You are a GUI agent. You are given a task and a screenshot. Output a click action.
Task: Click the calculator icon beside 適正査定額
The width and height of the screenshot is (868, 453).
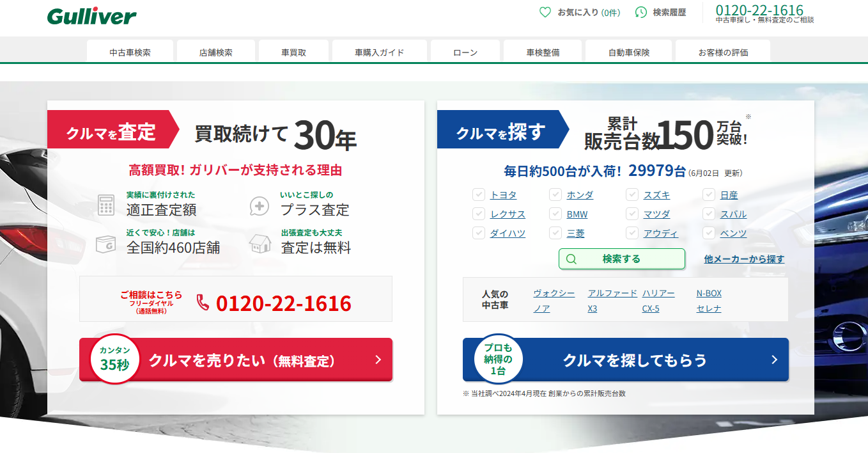[106, 205]
